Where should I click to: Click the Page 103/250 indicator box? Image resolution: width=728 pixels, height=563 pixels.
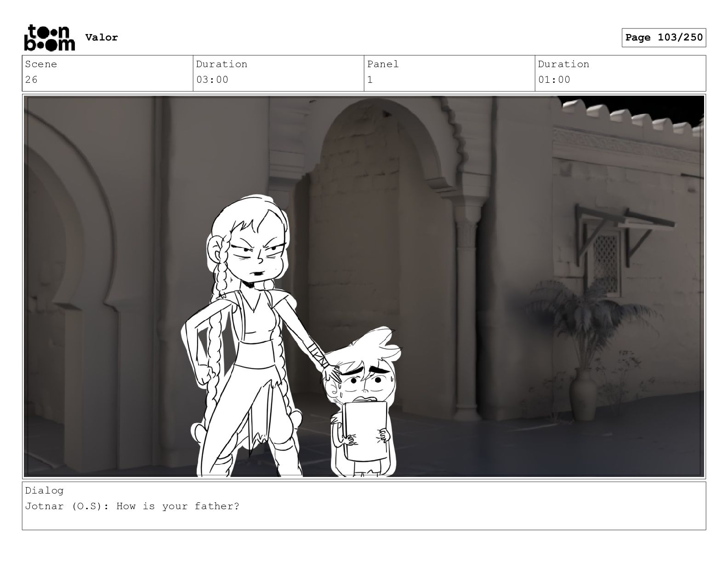coord(664,38)
